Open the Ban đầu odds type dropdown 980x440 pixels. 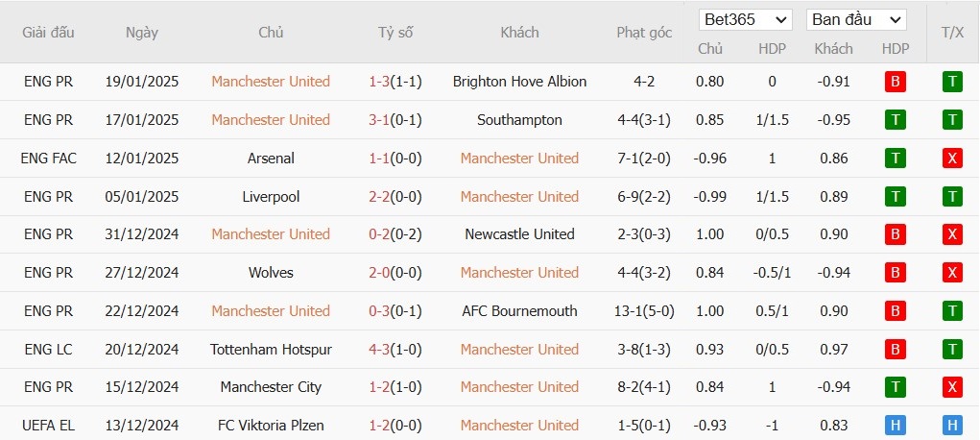[x=855, y=20]
